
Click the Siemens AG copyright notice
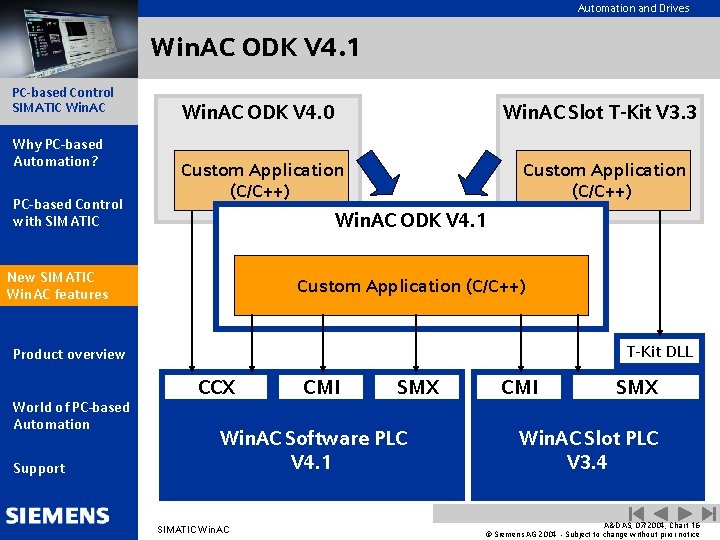tap(592, 534)
